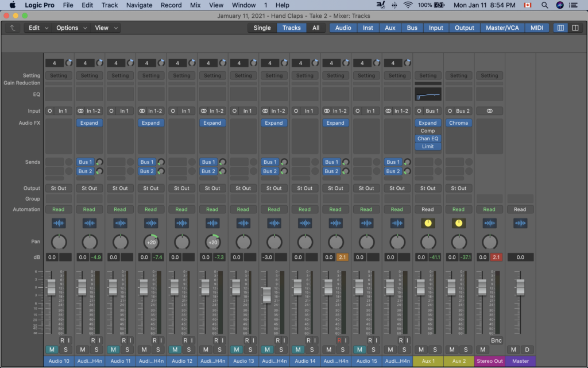The image size is (588, 368).
Task: Click the Master channel volume fader
Action: click(520, 287)
